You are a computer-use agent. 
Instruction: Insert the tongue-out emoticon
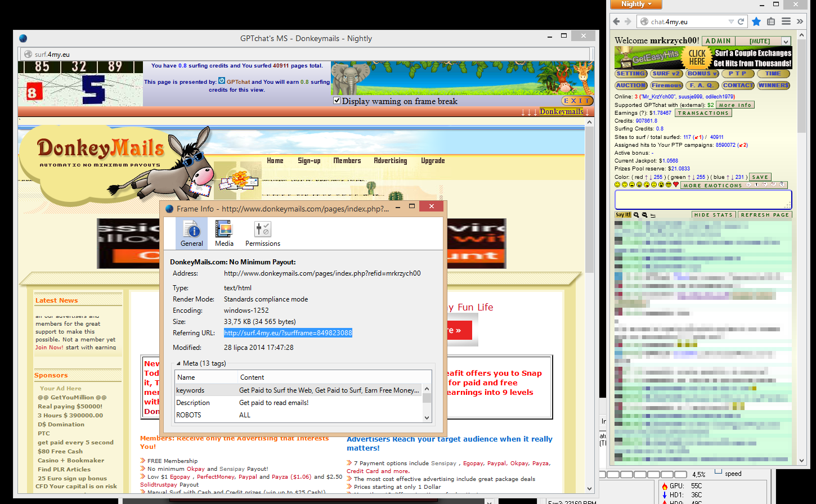click(647, 184)
